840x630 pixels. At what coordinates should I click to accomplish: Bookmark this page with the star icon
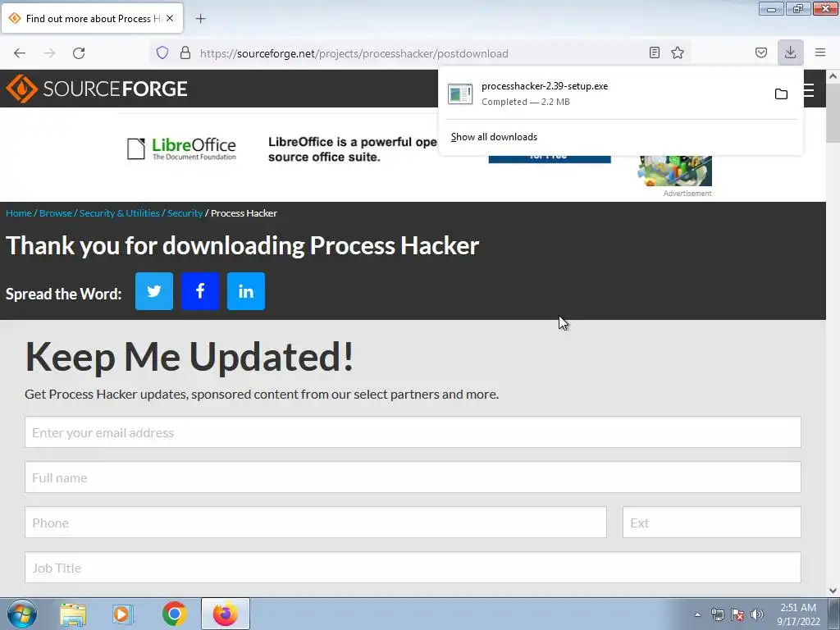(x=678, y=52)
